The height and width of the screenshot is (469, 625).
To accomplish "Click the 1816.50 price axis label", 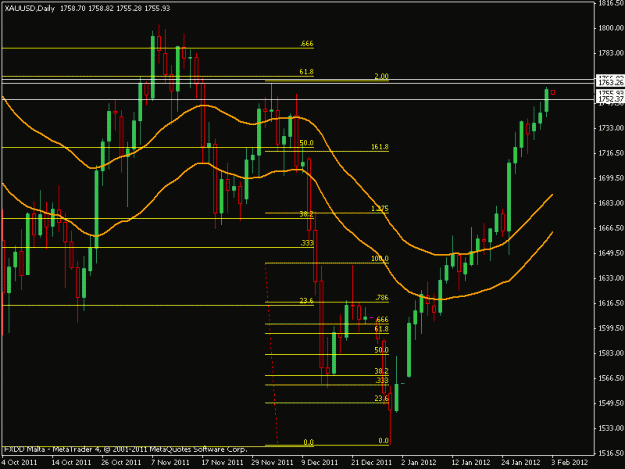I will [611, 4].
